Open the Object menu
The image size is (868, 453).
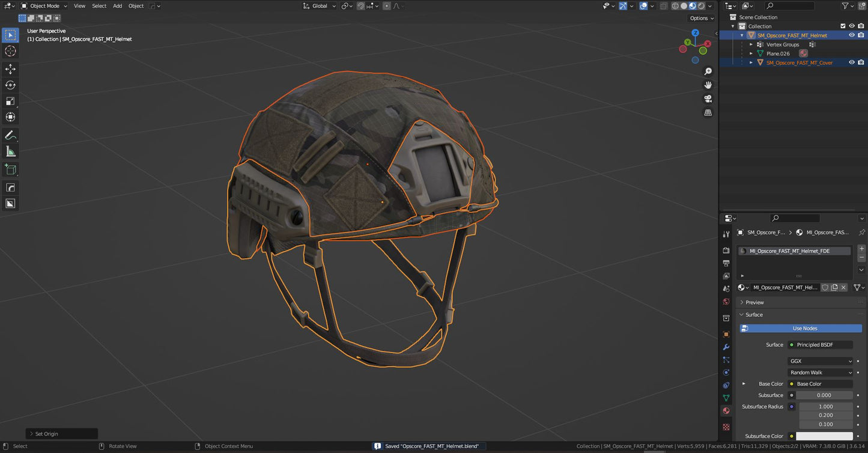(136, 5)
